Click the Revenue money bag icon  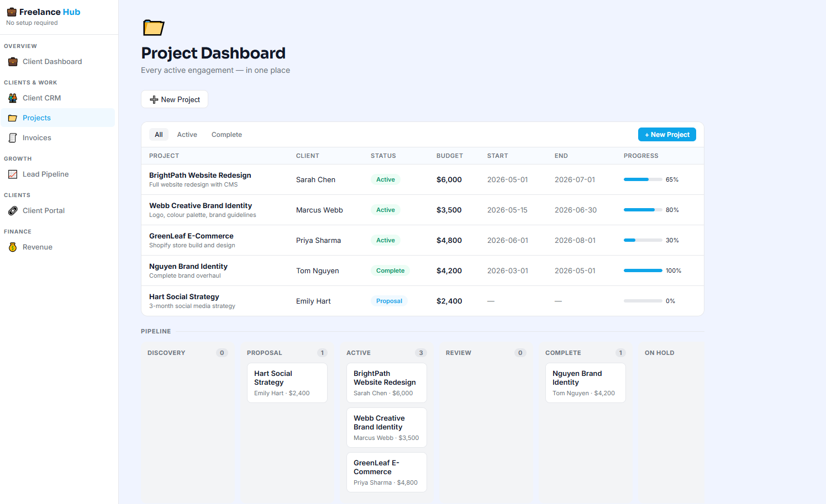point(13,247)
